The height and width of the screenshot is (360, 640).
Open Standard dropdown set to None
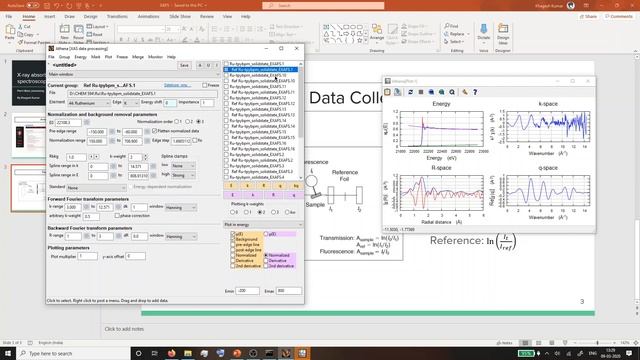click(97, 188)
